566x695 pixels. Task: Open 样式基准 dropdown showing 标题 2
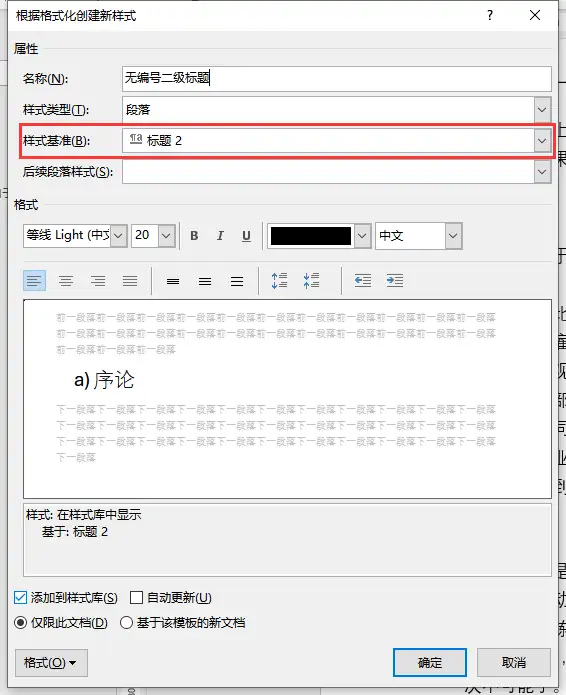coord(542,141)
